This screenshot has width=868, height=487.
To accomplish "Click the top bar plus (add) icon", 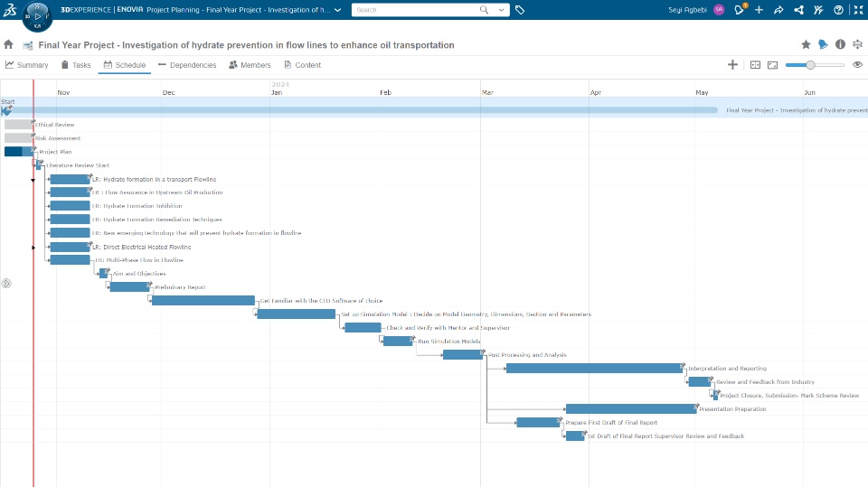I will pyautogui.click(x=759, y=10).
